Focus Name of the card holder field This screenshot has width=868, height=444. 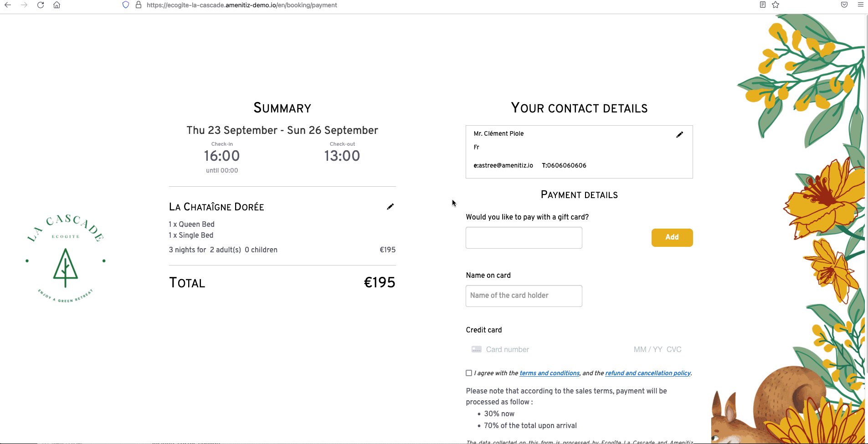click(524, 296)
